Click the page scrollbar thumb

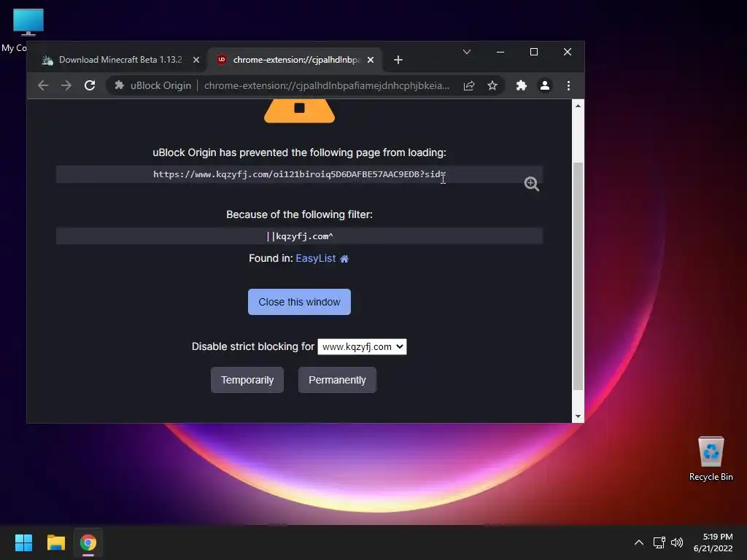(578, 276)
